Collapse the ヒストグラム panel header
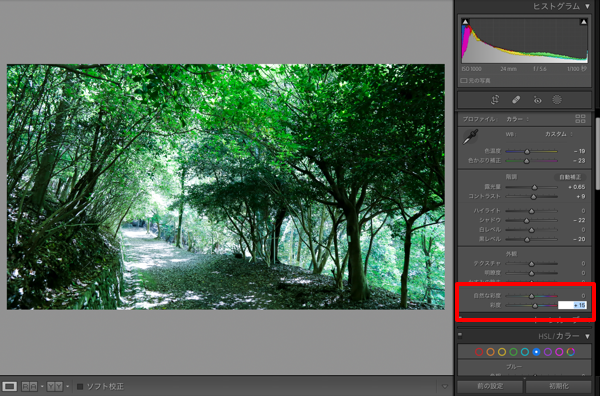The width and height of the screenshot is (600, 396). coord(587,6)
